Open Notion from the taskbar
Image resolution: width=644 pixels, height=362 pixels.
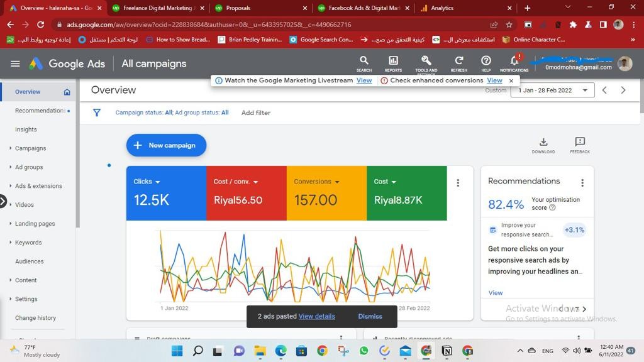click(x=447, y=351)
